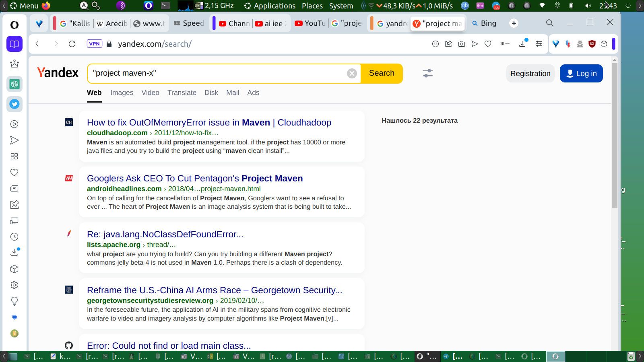This screenshot has width=644, height=362.
Task: Click the Log in button
Action: point(581,74)
